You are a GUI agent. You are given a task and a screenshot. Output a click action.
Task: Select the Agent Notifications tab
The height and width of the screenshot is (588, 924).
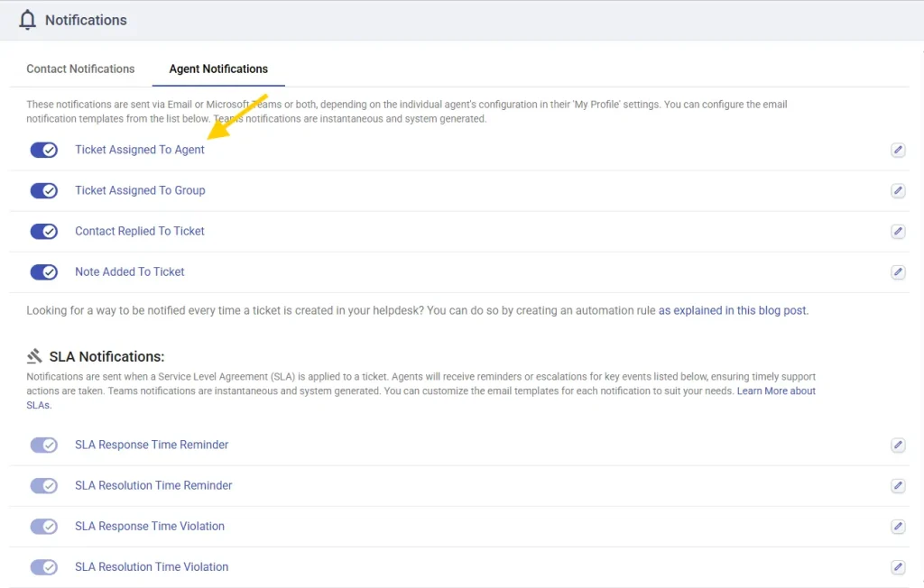[x=218, y=69]
